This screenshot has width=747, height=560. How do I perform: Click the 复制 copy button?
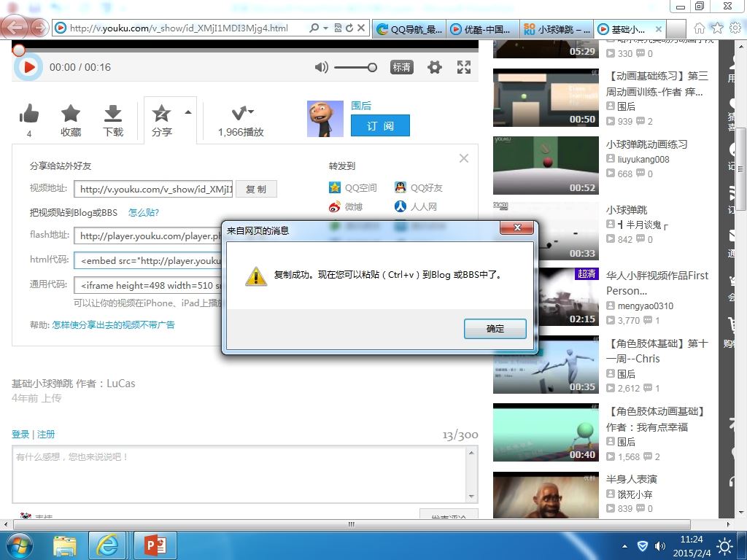pos(256,189)
